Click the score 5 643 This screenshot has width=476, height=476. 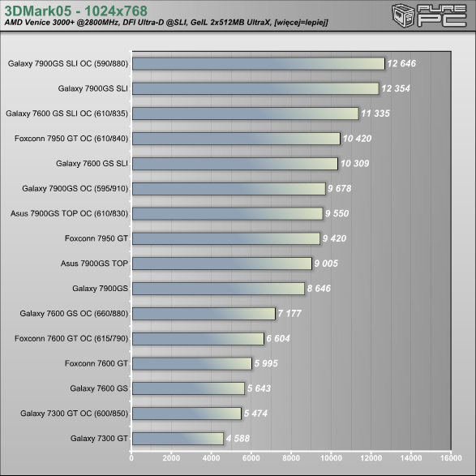259,388
